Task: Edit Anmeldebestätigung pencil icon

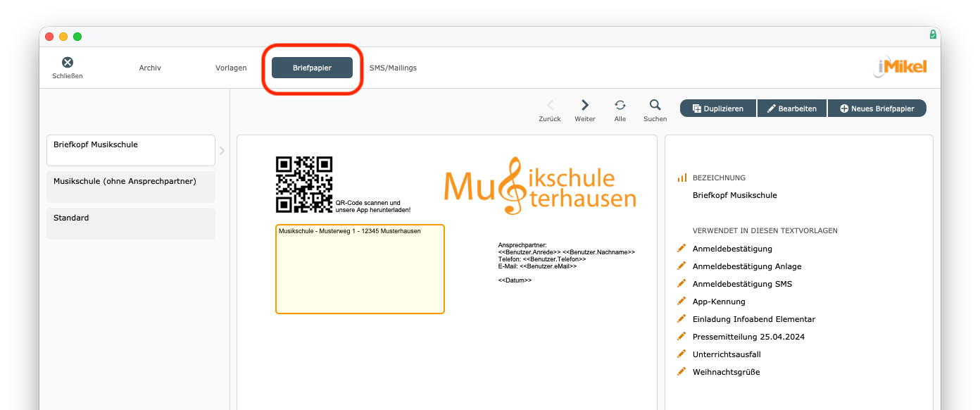Action: pos(681,248)
